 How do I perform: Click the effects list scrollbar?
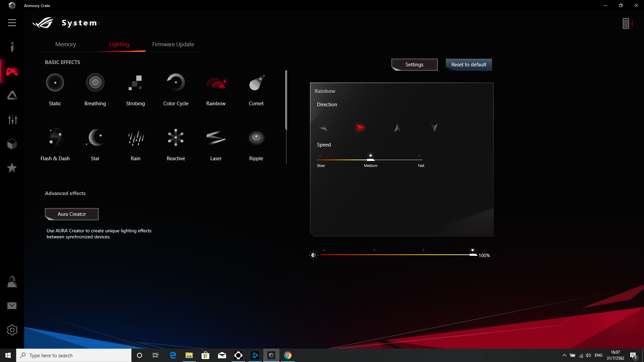[286, 100]
